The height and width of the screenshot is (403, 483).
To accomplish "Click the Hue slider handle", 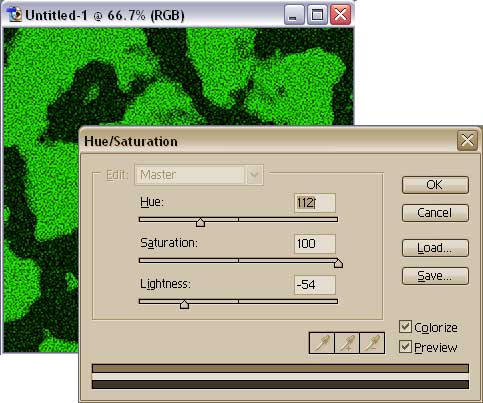I will click(x=200, y=222).
